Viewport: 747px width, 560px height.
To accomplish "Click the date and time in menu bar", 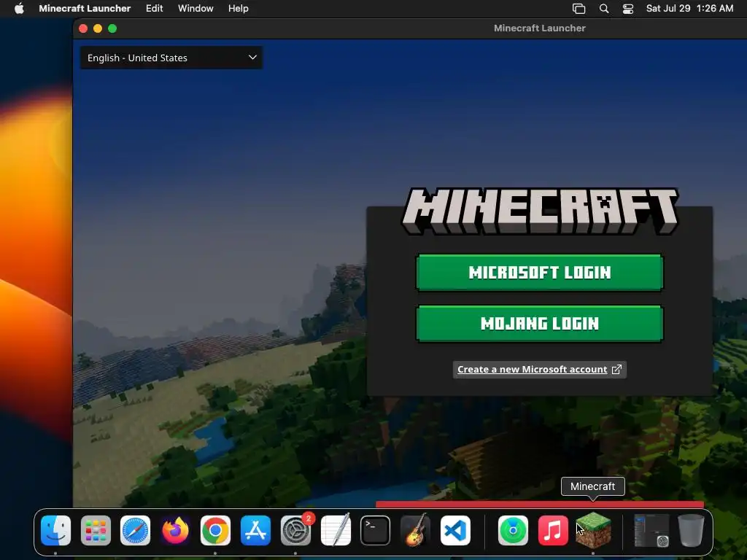I will click(689, 9).
